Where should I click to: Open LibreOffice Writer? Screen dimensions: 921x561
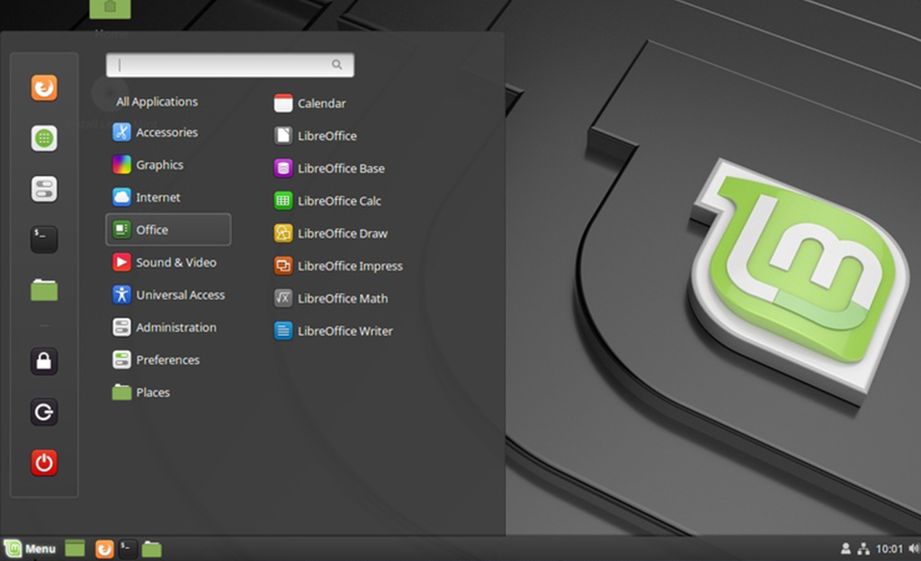(x=344, y=331)
